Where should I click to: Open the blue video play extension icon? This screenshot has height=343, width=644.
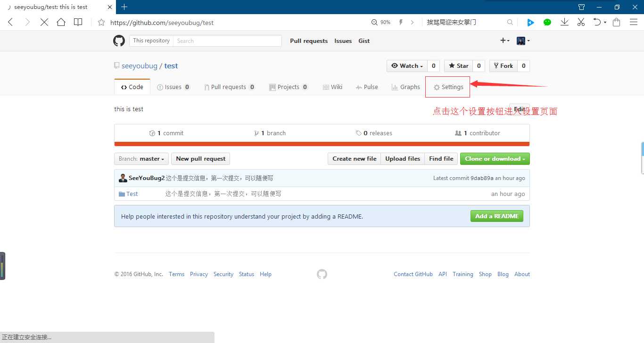(x=530, y=22)
